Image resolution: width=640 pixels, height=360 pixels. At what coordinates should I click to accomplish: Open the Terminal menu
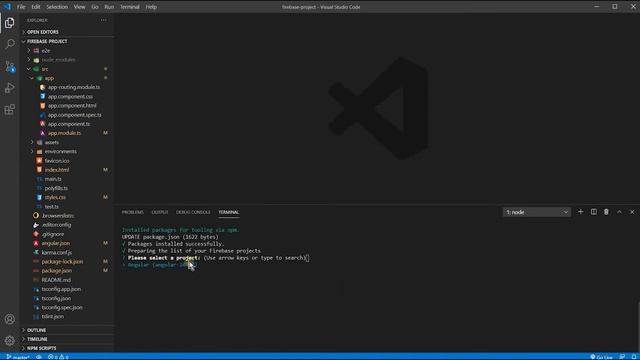coord(130,7)
